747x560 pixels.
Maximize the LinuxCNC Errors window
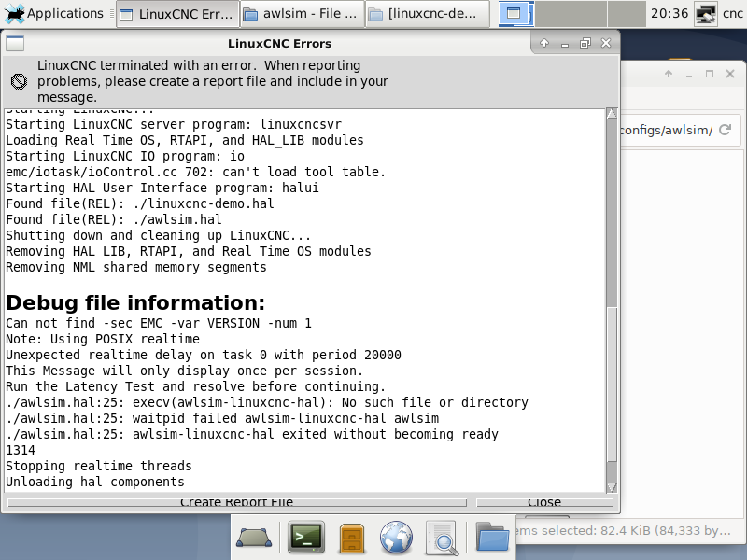(x=585, y=44)
